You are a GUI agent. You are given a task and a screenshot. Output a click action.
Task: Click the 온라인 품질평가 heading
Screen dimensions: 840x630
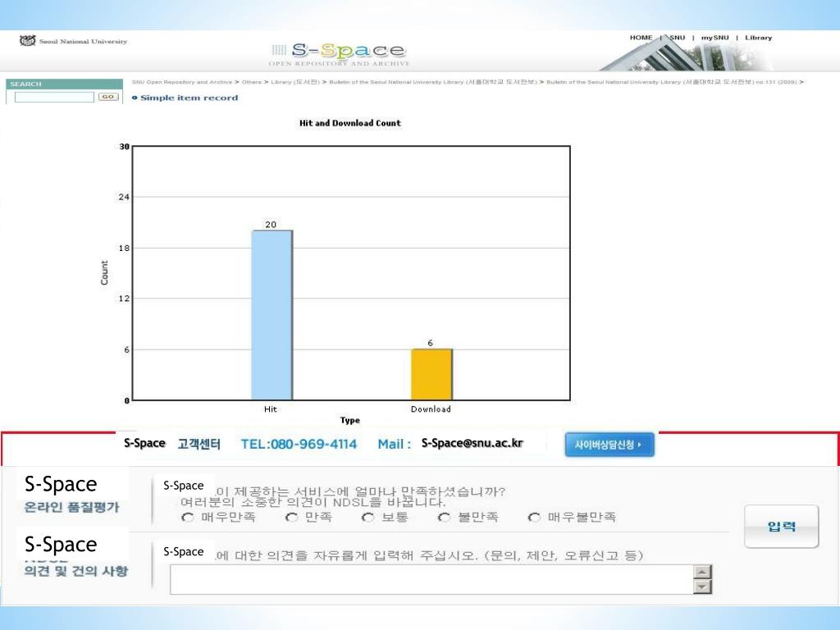point(71,507)
